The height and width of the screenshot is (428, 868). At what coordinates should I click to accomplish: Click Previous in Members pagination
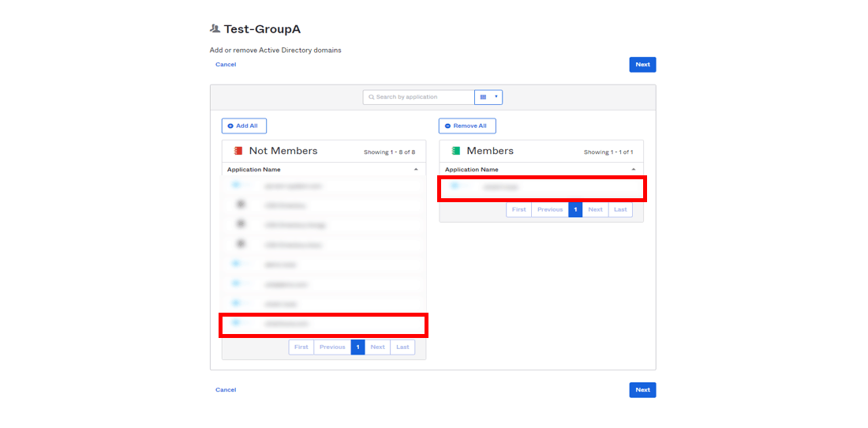click(550, 210)
